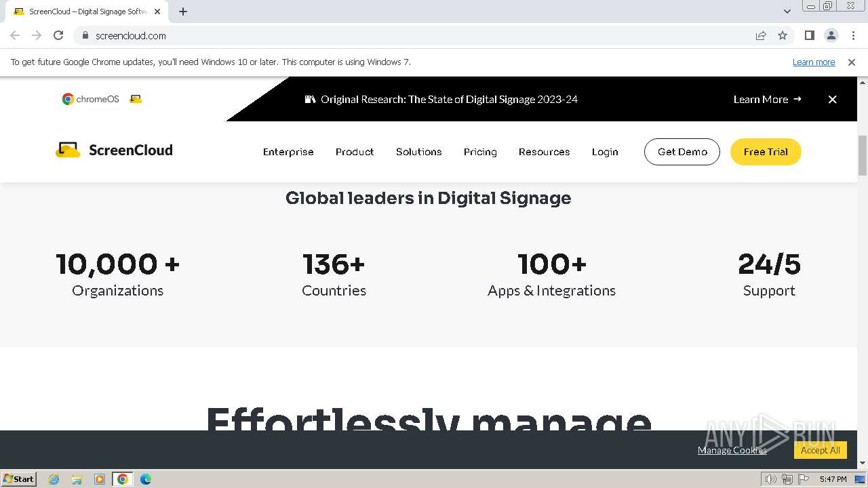Click the Login link
Image resolution: width=868 pixels, height=488 pixels.
tap(605, 152)
